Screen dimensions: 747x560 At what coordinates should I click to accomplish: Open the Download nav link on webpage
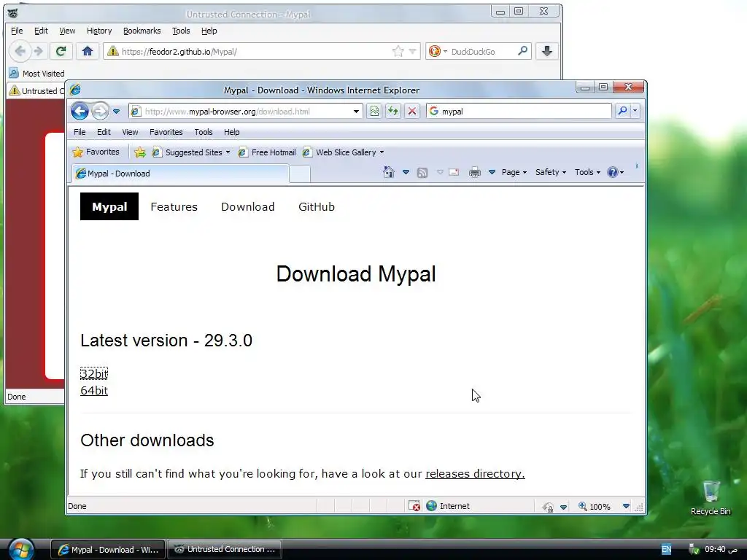[248, 206]
